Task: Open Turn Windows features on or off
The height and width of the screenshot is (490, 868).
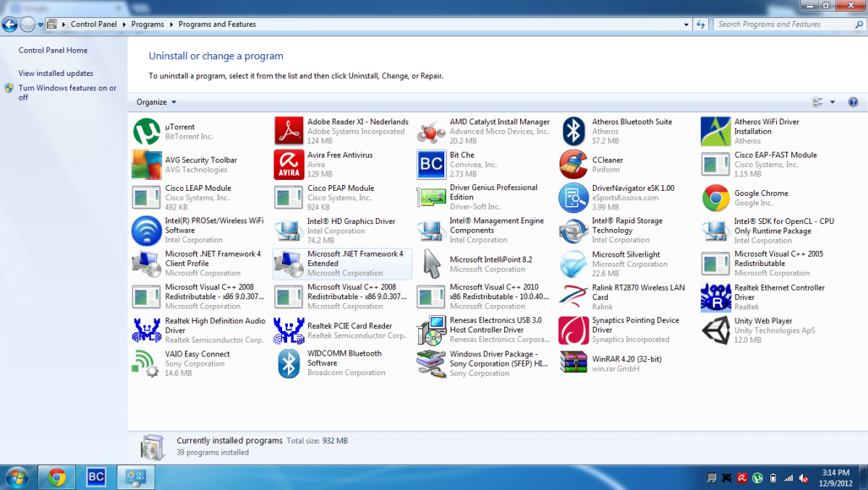Action: (67, 93)
